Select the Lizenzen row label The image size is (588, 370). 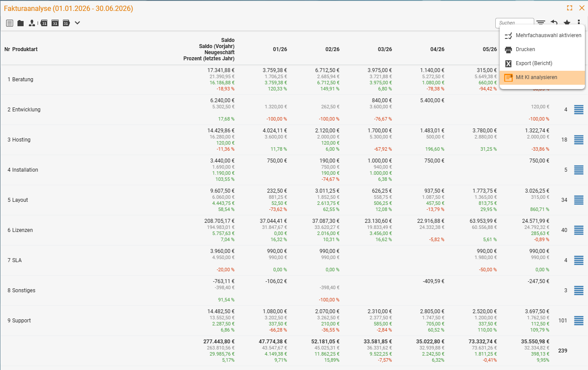22,230
